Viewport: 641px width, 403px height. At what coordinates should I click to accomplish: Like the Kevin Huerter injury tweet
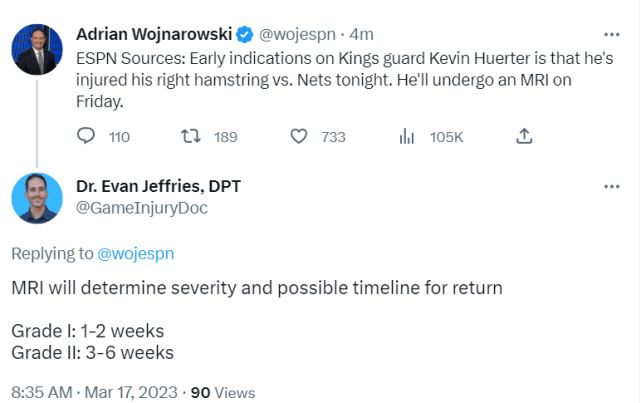(298, 137)
